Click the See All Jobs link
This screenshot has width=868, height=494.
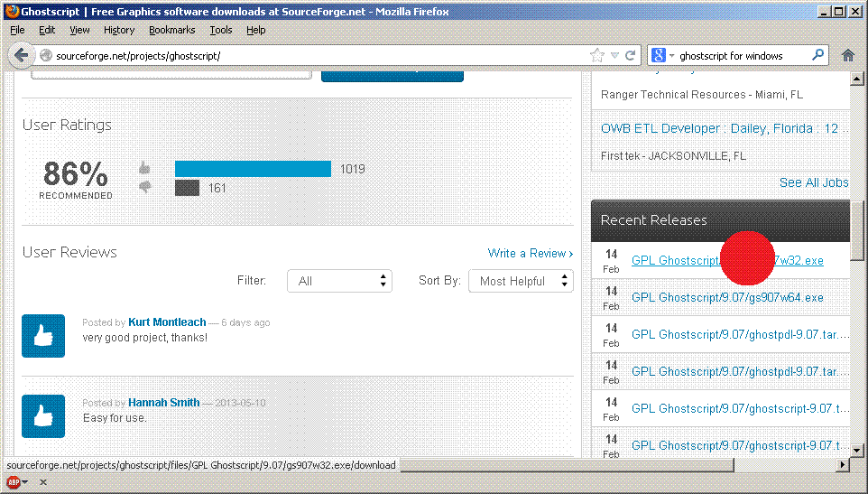click(x=814, y=182)
